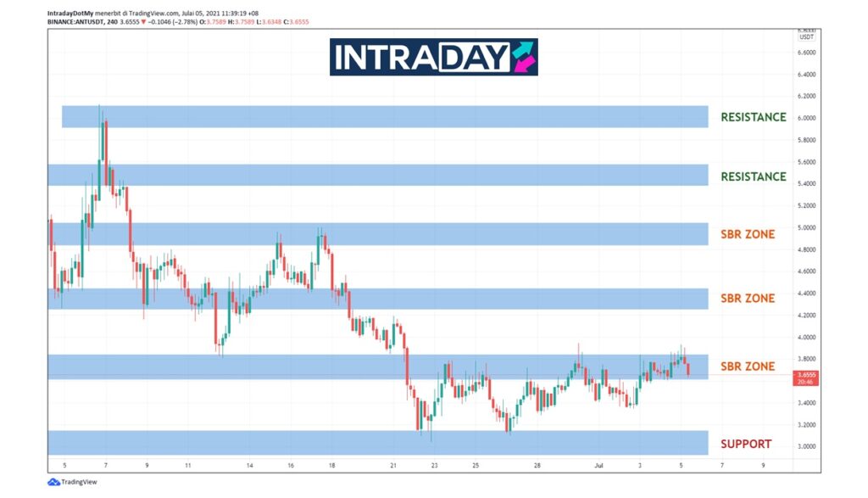The height and width of the screenshot is (498, 868).
Task: Select the RESISTANCE label near 5.4000
Action: click(753, 176)
